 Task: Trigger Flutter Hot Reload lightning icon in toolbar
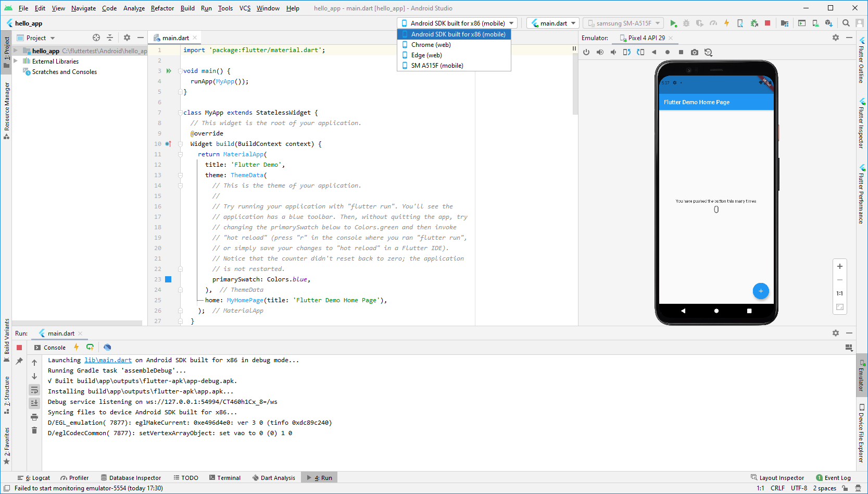tap(726, 23)
